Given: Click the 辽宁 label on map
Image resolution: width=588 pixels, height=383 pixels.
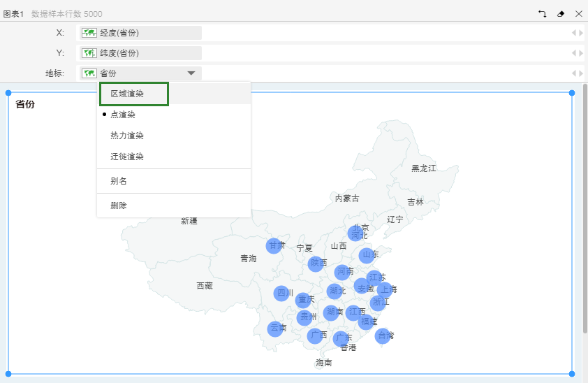Looking at the screenshot, I should [x=395, y=219].
